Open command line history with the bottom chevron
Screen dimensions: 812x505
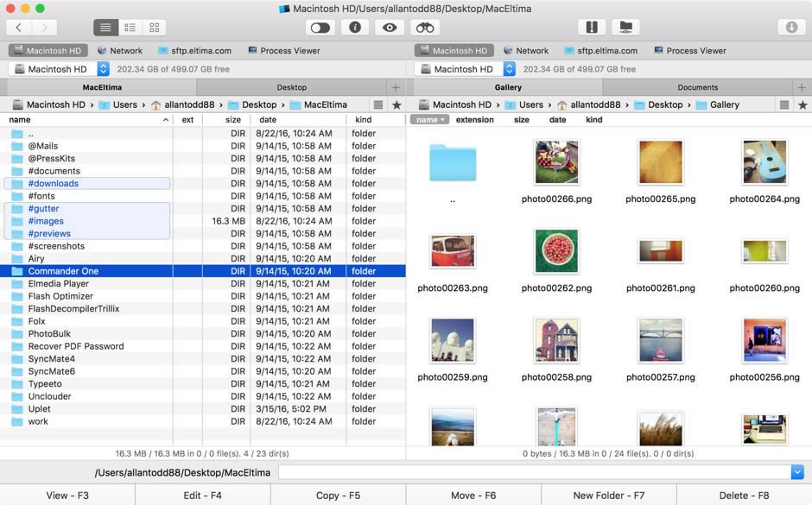(x=796, y=472)
